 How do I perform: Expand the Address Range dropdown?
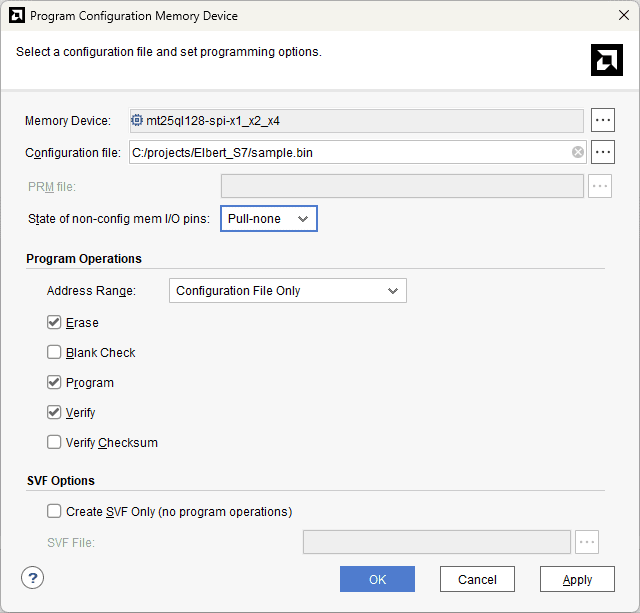pyautogui.click(x=287, y=291)
